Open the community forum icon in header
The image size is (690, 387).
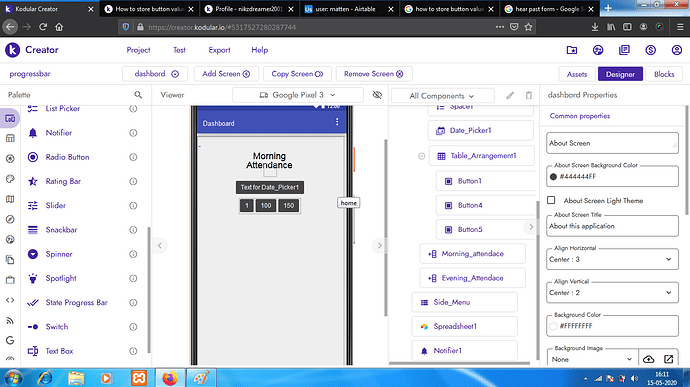598,50
